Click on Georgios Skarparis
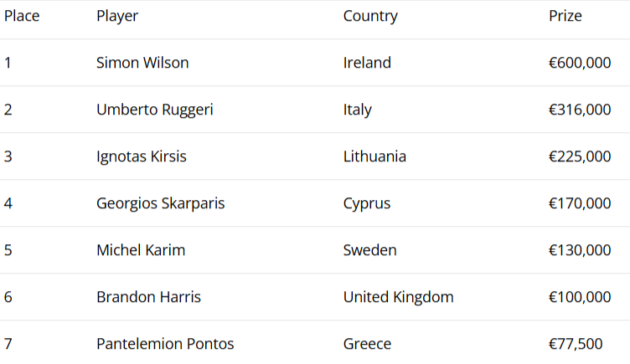Viewport: 630px width, 364px height. [160, 203]
